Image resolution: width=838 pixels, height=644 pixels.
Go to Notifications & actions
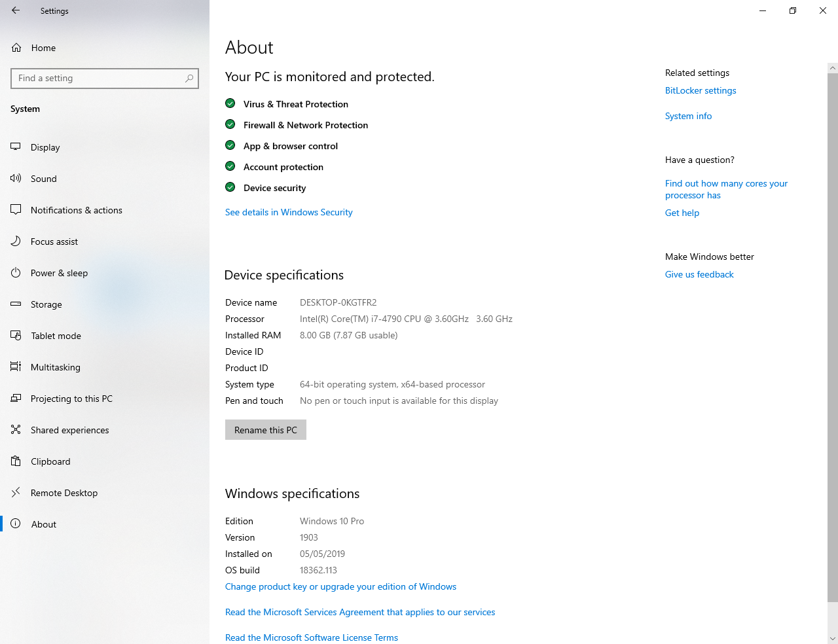[x=105, y=210]
